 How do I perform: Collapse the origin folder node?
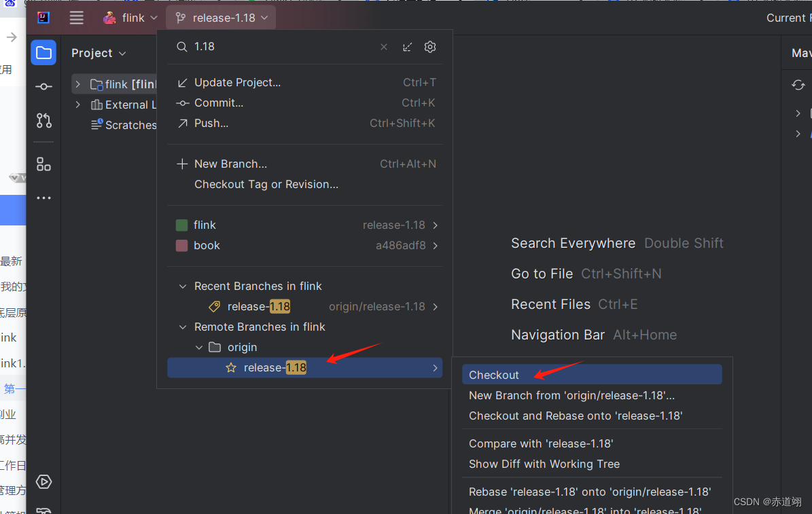click(x=199, y=348)
